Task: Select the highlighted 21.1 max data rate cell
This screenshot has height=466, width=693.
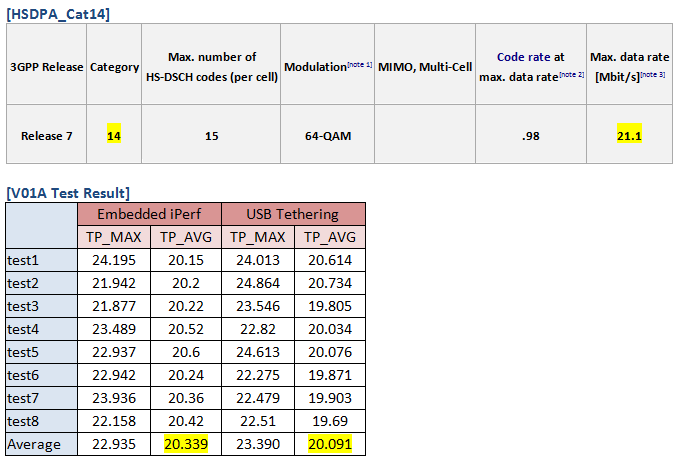Action: point(632,135)
